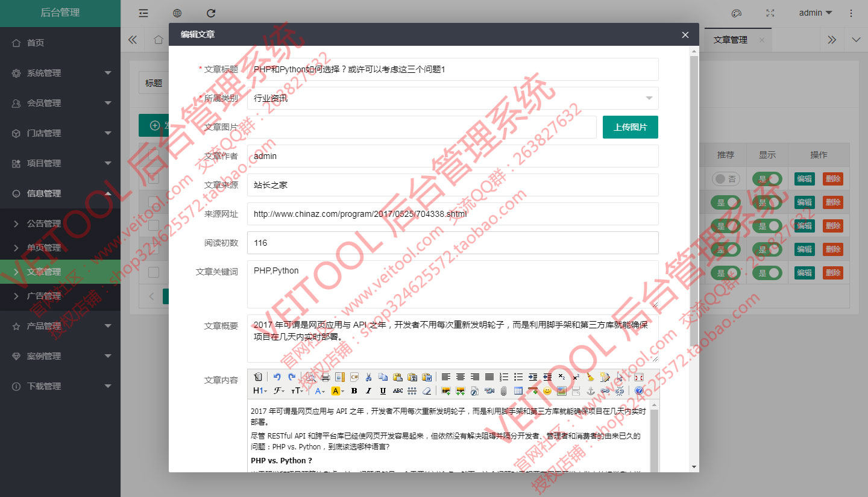Underline text in the editor
Image resolution: width=868 pixels, height=497 pixels.
point(383,391)
